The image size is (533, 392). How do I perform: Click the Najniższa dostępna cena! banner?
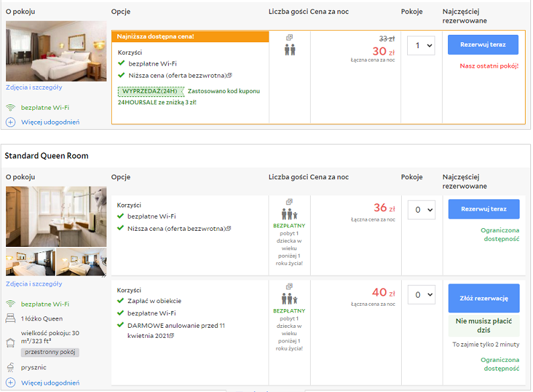[x=190, y=37]
